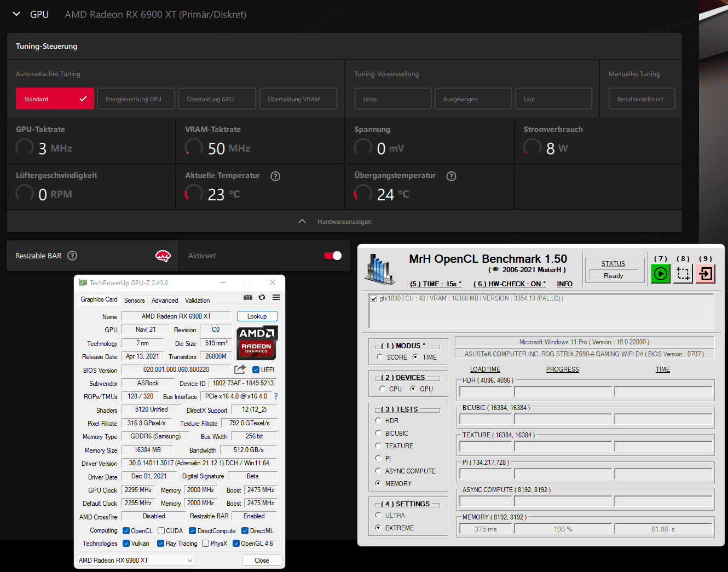Click the AMD Radeon Graphics logo
The image size is (728, 572).
coord(257,343)
